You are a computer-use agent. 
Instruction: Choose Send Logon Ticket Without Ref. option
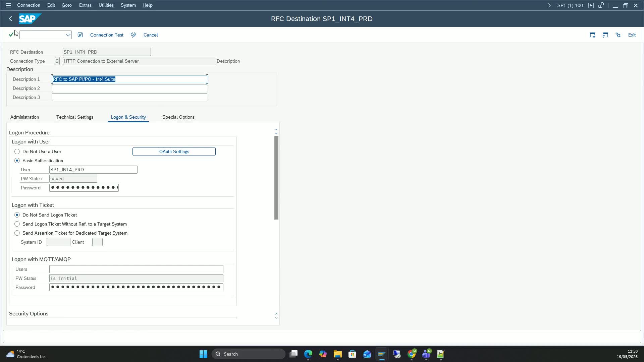[17, 224]
